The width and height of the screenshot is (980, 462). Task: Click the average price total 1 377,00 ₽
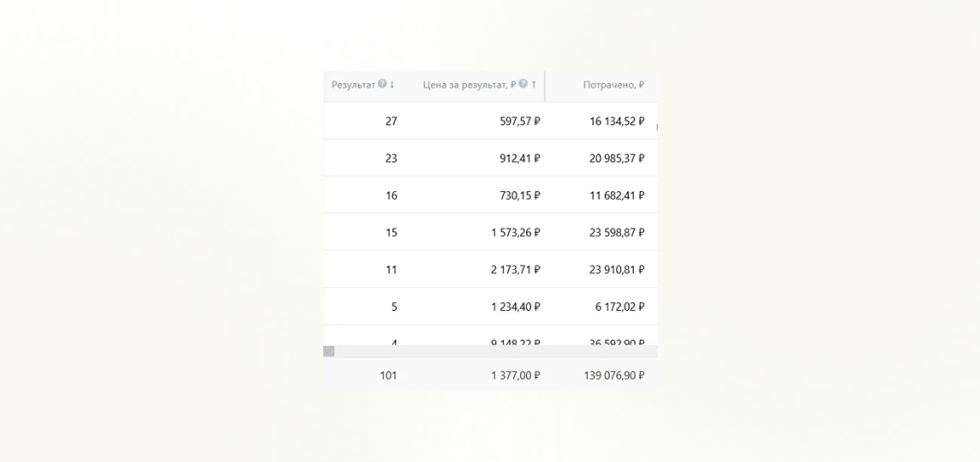point(515,375)
